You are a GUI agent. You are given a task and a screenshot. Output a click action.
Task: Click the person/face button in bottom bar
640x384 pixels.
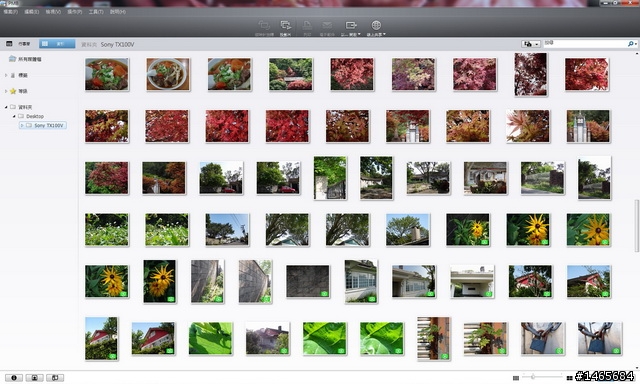(x=34, y=377)
